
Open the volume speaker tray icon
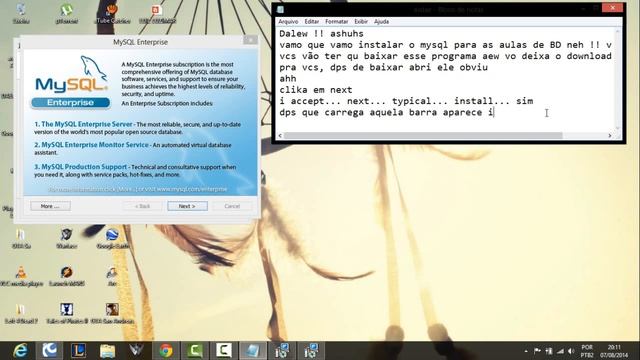click(571, 351)
